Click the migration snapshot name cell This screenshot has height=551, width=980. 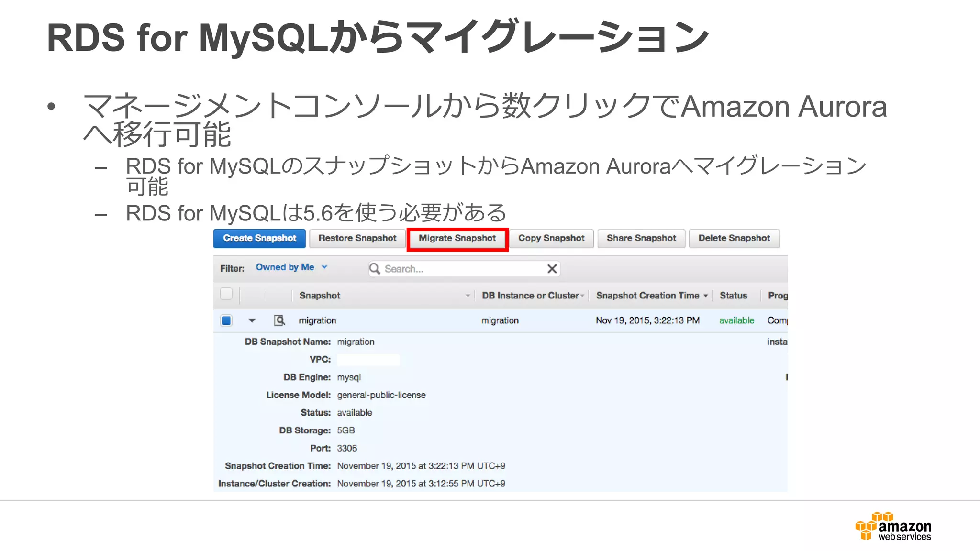pos(317,320)
